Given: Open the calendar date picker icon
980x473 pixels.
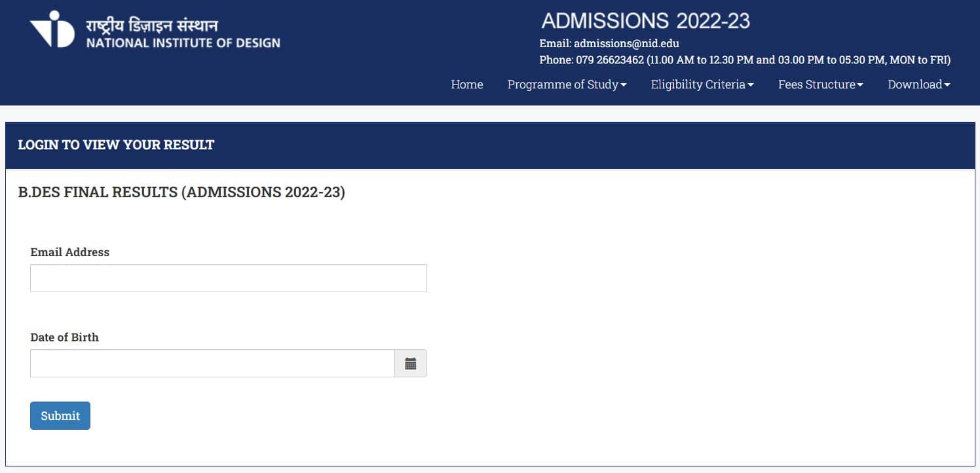Looking at the screenshot, I should [x=411, y=363].
